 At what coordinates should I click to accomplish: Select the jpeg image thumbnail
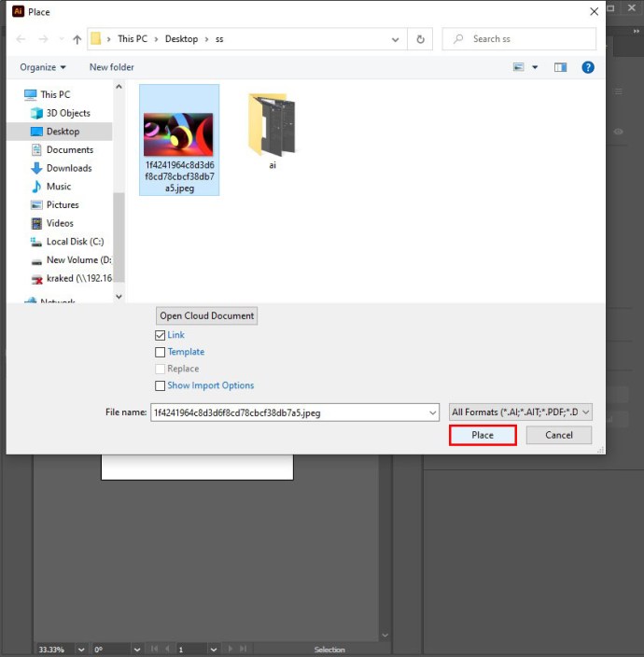[178, 134]
